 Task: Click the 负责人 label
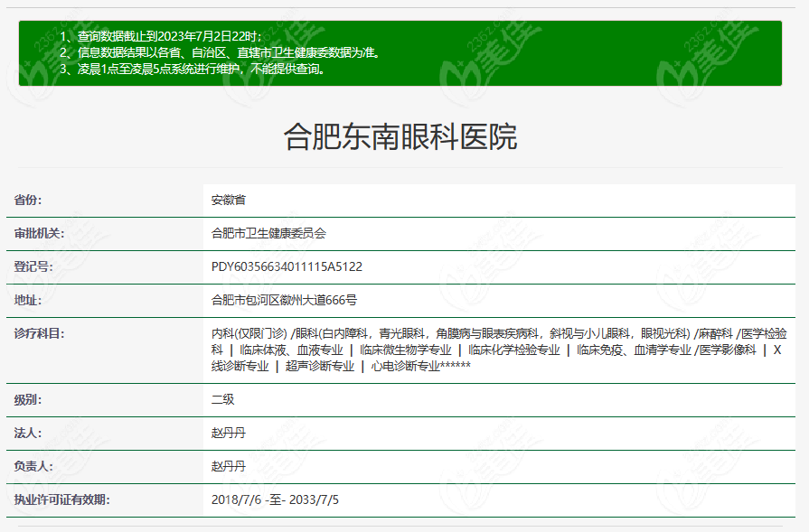click(x=33, y=467)
